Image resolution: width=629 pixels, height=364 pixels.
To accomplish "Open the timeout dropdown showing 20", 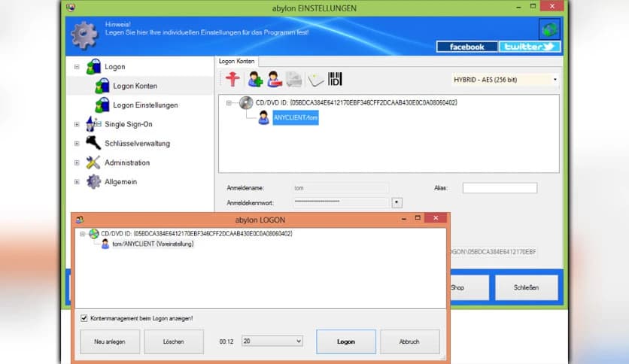I will 272,341.
